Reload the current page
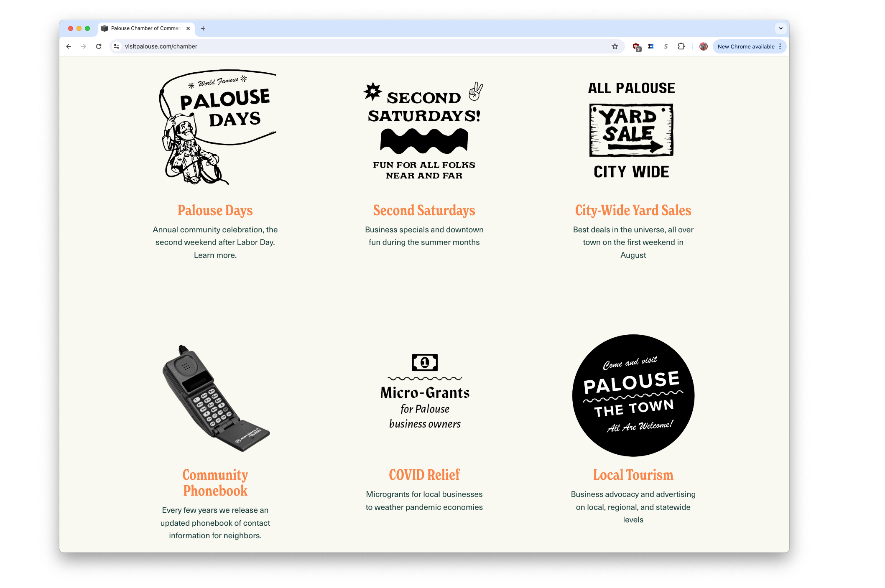This screenshot has height=588, width=885. 99,46
